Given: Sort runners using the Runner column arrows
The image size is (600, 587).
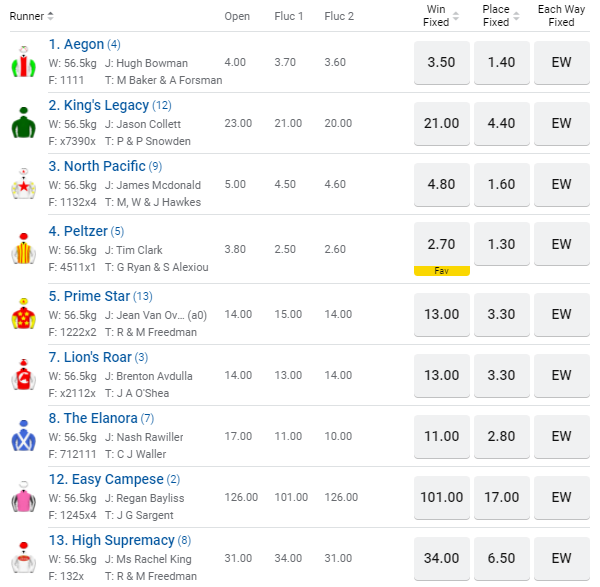Looking at the screenshot, I should point(50,16).
